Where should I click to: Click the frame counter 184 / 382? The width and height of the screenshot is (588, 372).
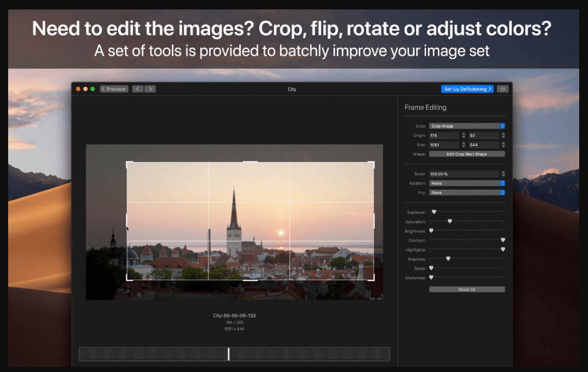(x=234, y=322)
